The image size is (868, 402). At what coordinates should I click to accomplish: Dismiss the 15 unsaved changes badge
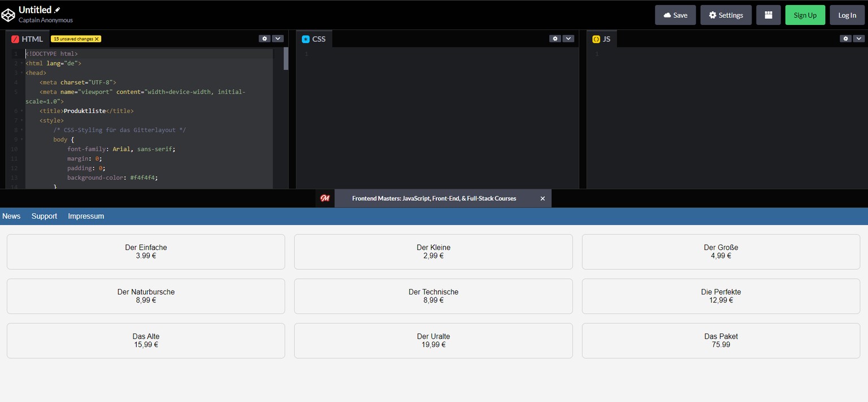(97, 39)
